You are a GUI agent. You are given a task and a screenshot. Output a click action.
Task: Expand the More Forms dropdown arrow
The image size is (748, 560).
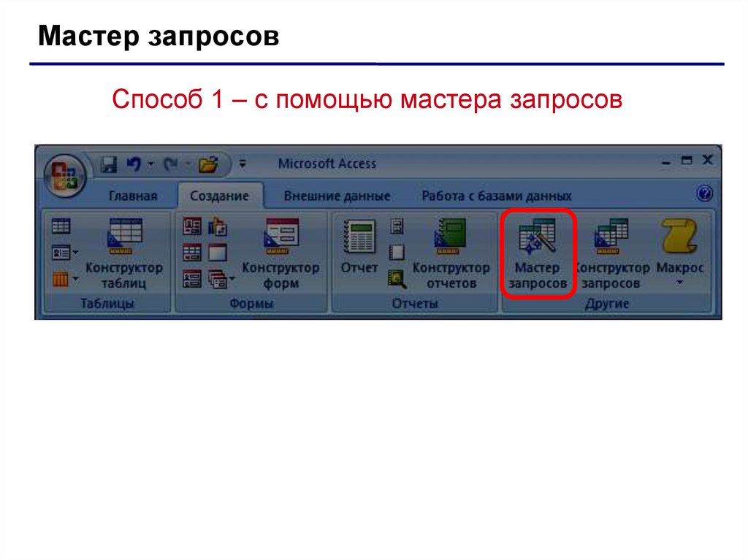point(232,279)
